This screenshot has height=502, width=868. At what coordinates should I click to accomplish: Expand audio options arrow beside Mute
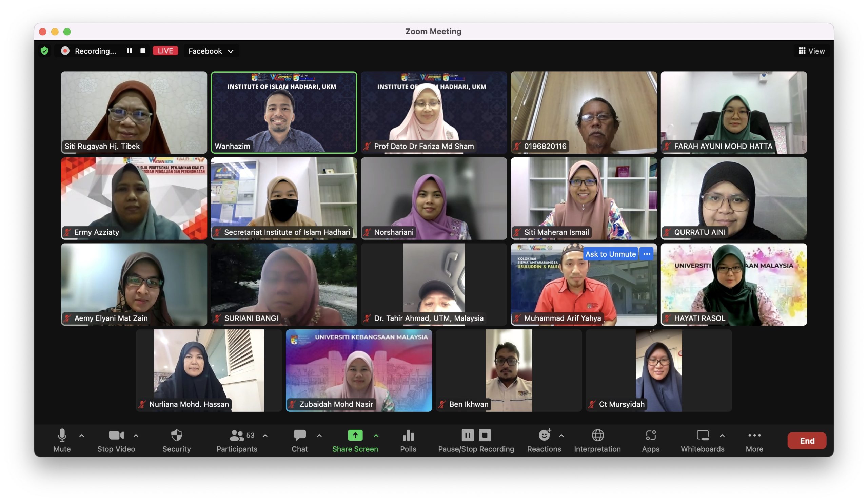pos(82,436)
